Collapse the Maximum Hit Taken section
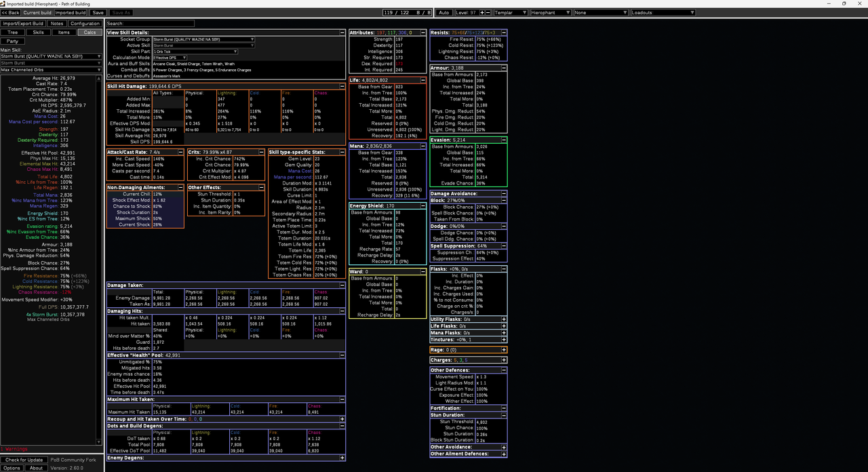The height and width of the screenshot is (472, 868). [x=342, y=399]
